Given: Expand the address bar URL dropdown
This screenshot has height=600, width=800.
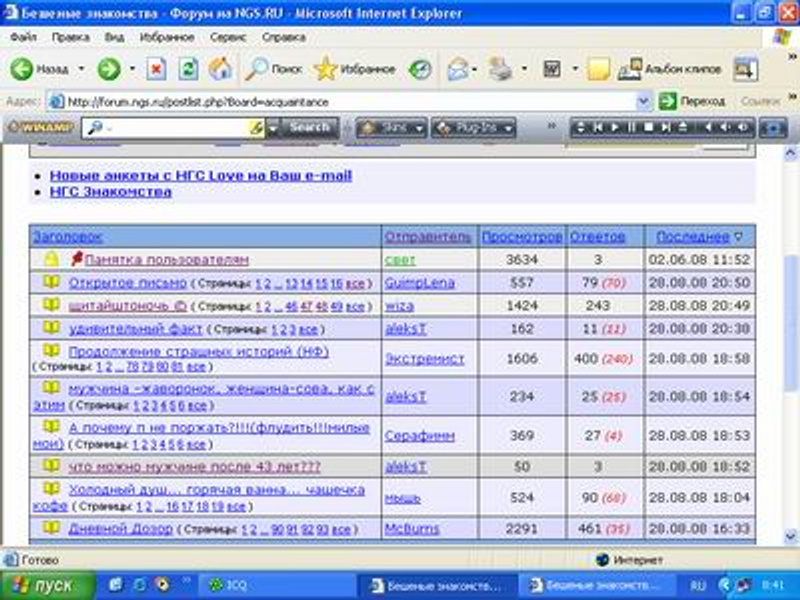Looking at the screenshot, I should [644, 101].
